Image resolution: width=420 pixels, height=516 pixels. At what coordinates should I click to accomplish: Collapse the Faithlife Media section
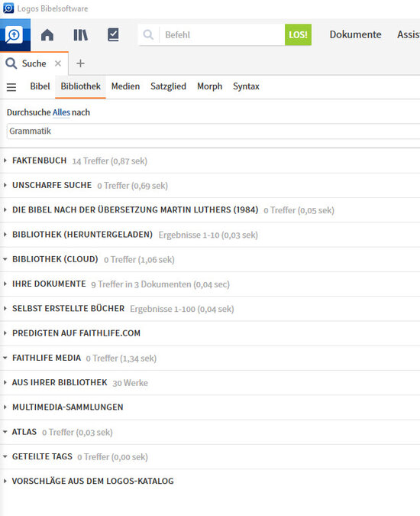tap(5, 358)
